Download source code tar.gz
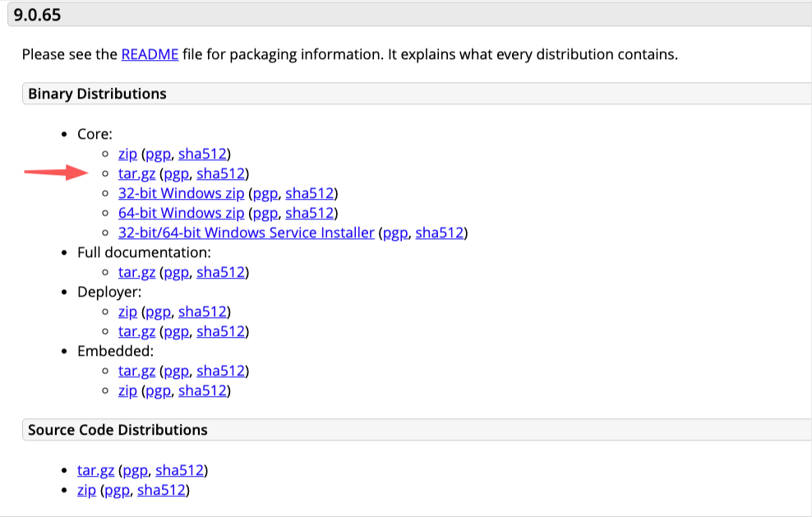 click(96, 470)
